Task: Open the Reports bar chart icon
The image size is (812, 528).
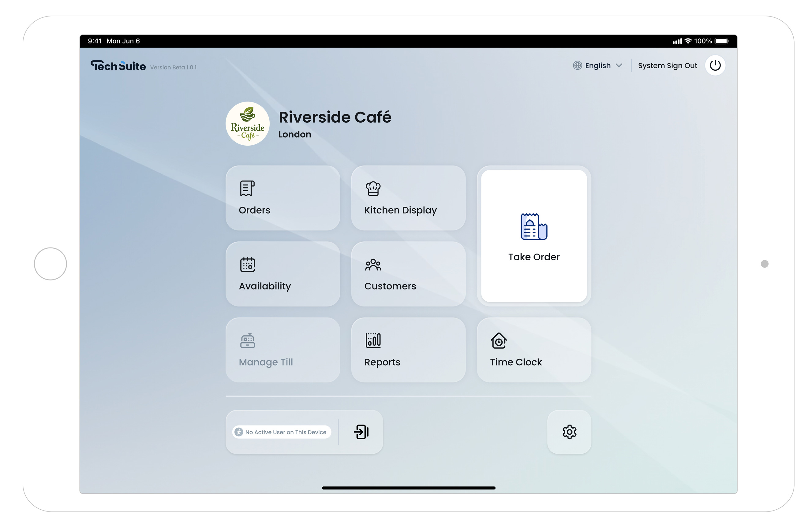Action: click(x=372, y=340)
